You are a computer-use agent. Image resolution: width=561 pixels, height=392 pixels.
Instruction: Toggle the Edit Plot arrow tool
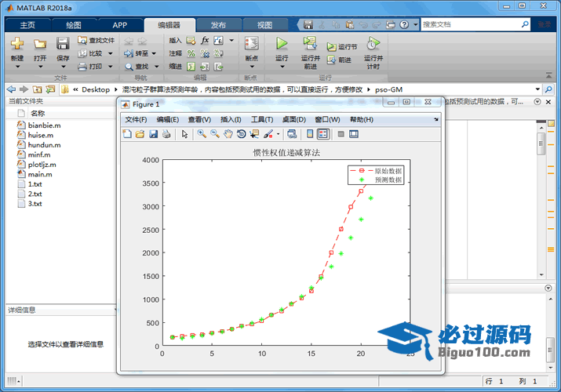[x=184, y=134]
